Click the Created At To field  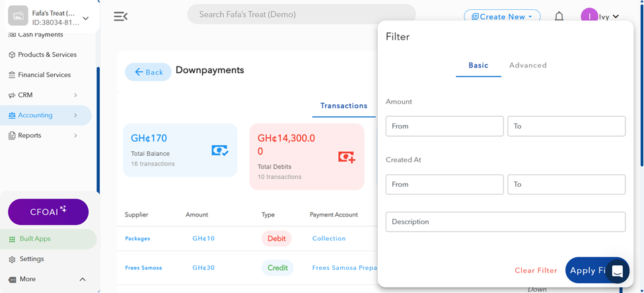(566, 184)
